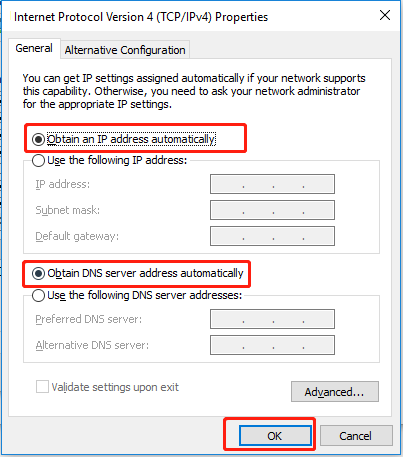This screenshot has width=403, height=457.
Task: Click the first octet of Subnet mask
Action: 227,210
